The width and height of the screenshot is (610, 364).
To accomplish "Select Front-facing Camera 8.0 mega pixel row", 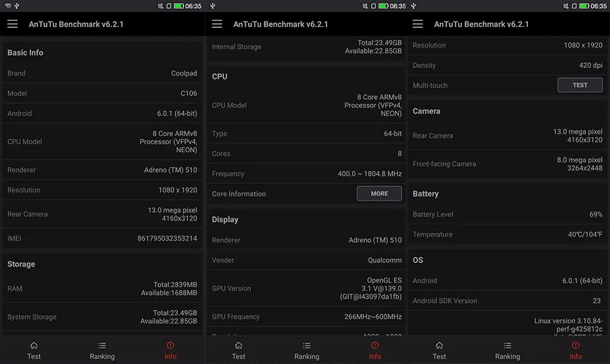I will point(507,164).
